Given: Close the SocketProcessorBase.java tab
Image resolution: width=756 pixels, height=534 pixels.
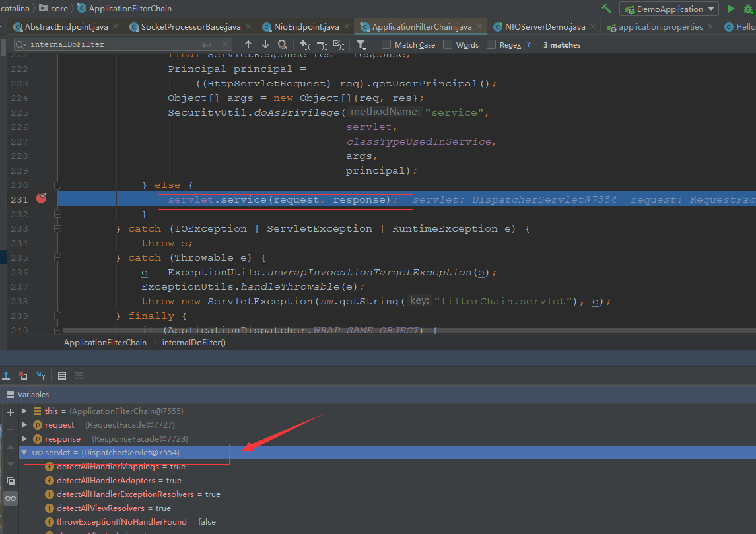Looking at the screenshot, I should click(248, 27).
